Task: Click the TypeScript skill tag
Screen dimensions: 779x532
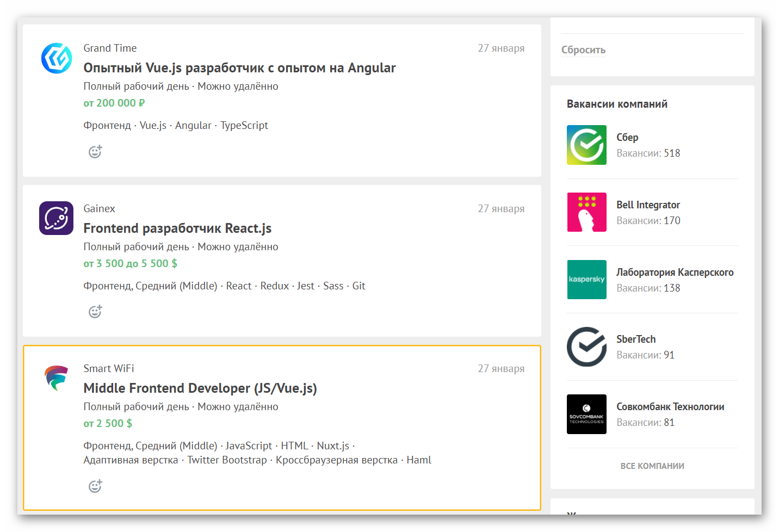Action: [244, 126]
